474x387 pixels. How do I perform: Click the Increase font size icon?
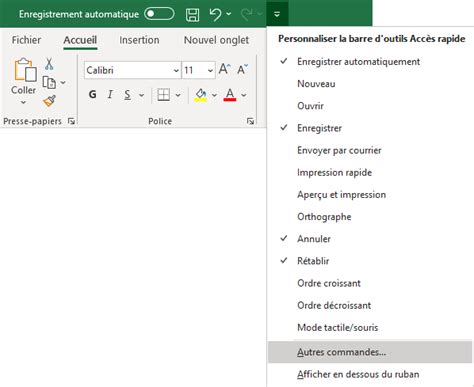click(224, 69)
